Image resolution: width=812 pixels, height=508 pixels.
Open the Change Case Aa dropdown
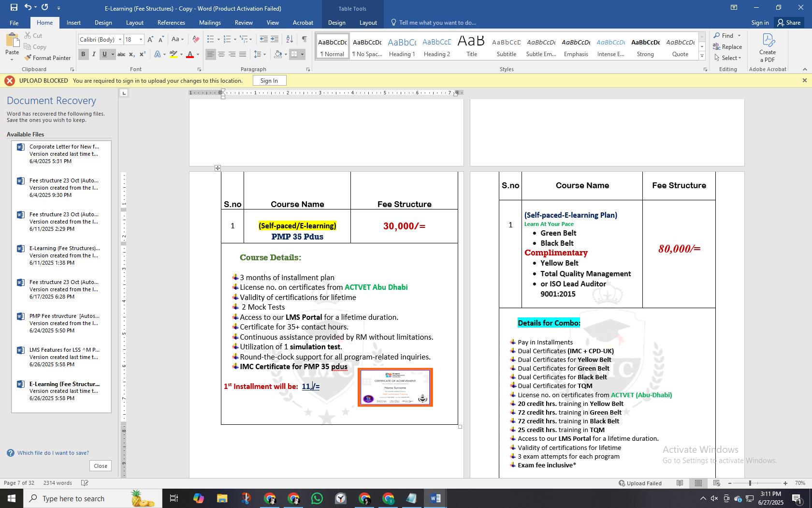click(177, 40)
